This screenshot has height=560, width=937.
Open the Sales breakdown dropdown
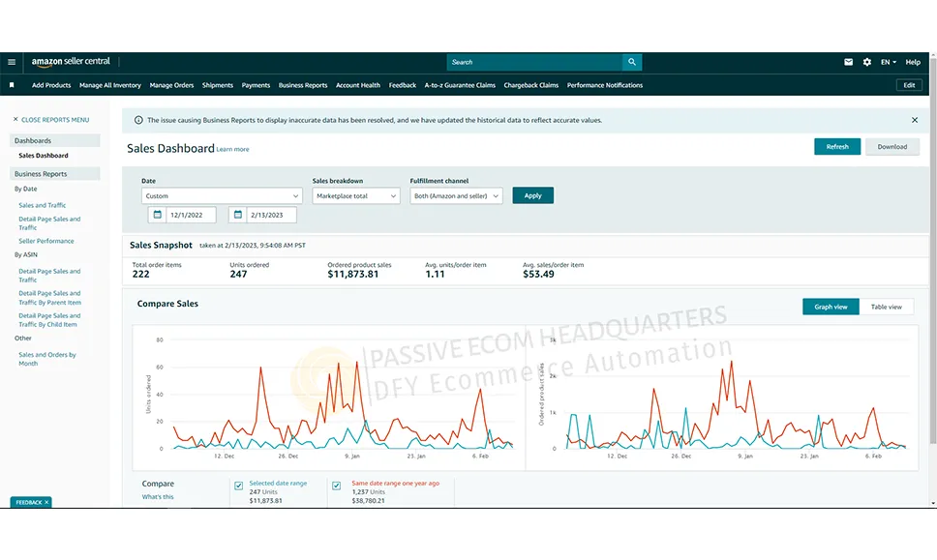356,195
